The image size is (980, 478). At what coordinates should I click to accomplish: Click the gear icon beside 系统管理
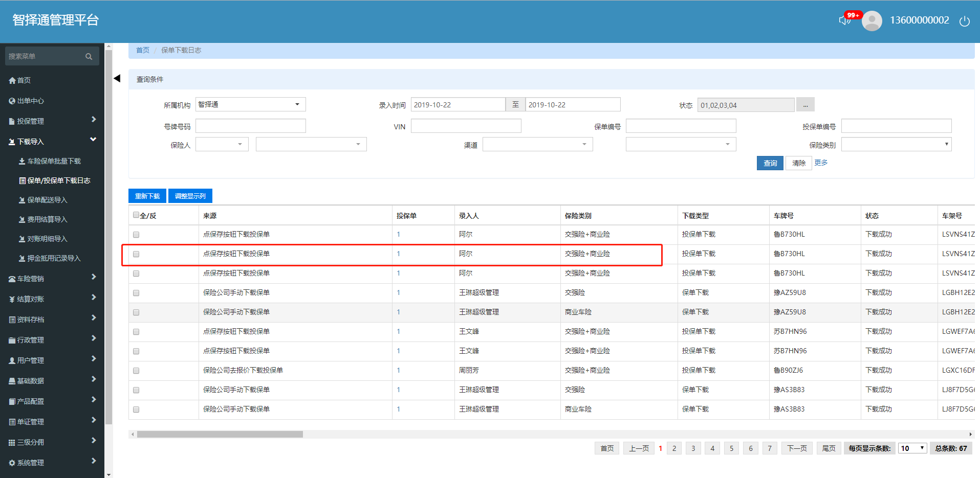point(12,463)
